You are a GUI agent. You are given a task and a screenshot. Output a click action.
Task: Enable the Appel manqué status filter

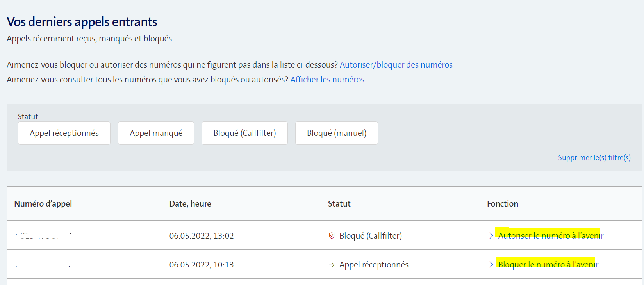click(156, 133)
